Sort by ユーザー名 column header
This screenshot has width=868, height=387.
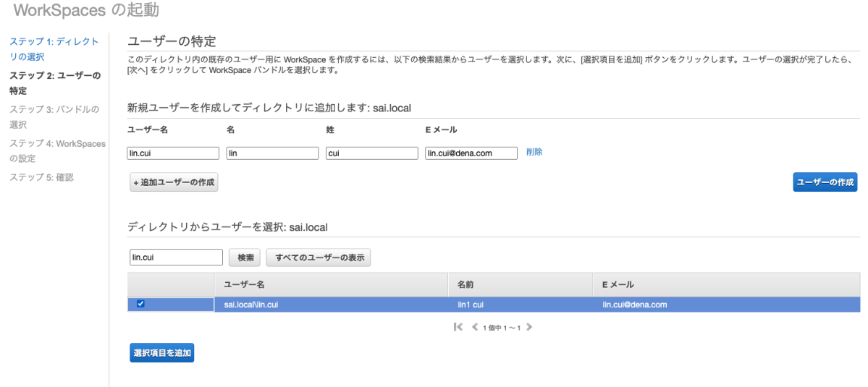[x=331, y=284]
